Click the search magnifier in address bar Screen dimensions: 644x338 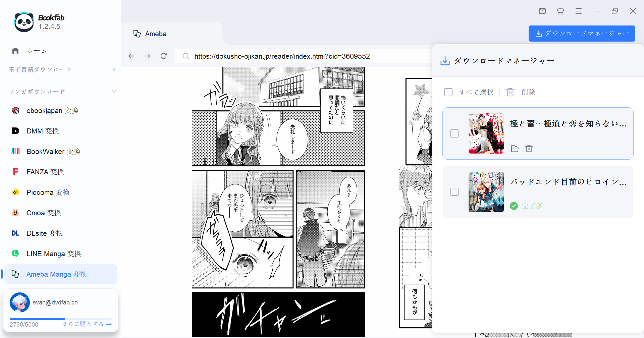[x=185, y=56]
